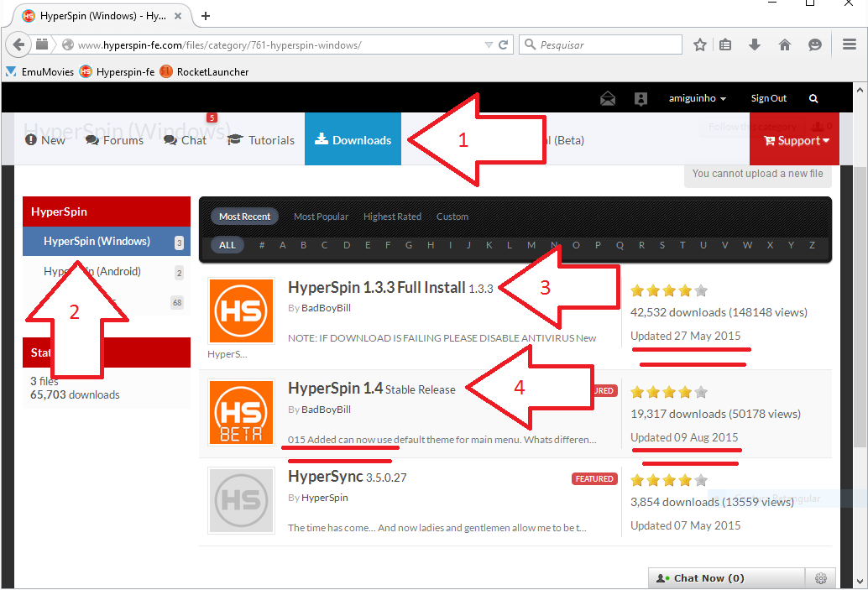Sort files by Most Popular
868x590 pixels.
[x=321, y=217]
